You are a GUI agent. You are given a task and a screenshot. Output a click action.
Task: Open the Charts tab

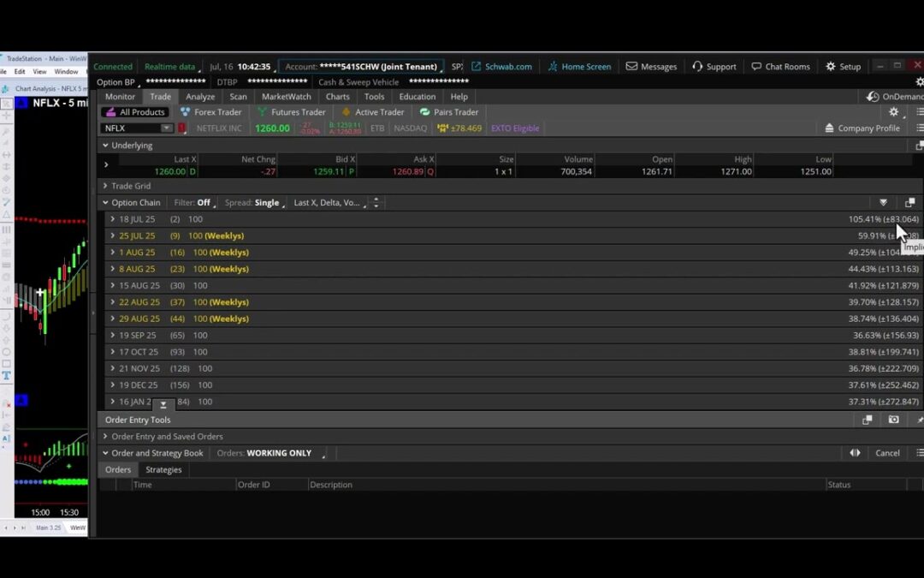pyautogui.click(x=338, y=97)
